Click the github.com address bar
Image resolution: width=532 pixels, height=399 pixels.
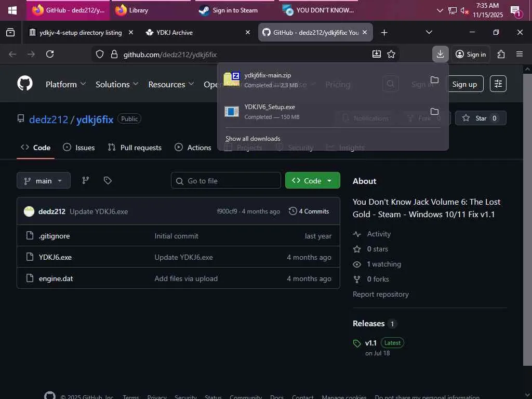click(x=244, y=54)
